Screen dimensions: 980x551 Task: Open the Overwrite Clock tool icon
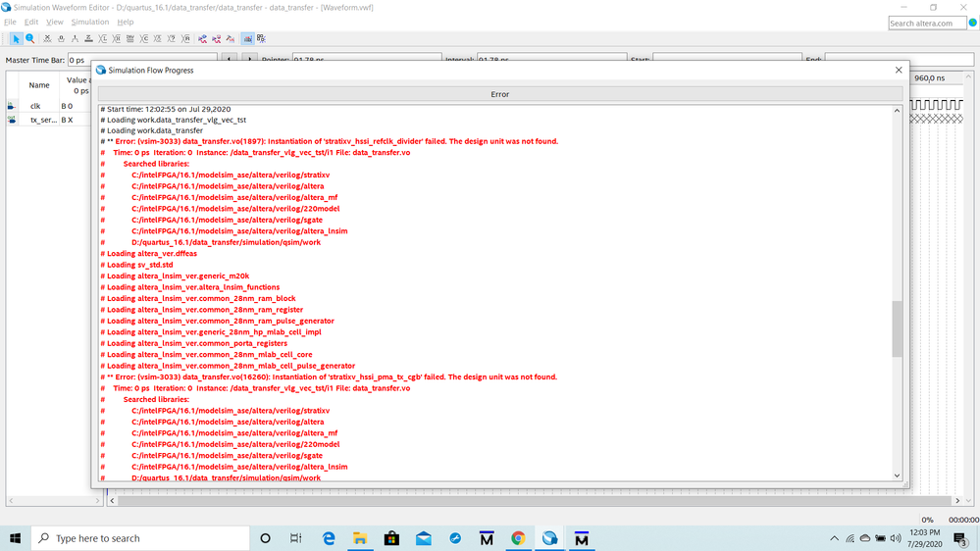tap(158, 39)
